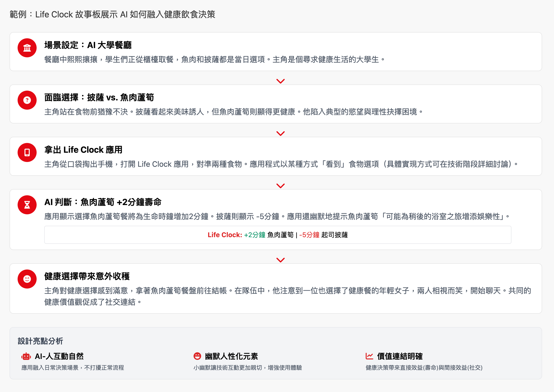The width and height of the screenshot is (554, 392).
Task: Click the laughing face icon beside 幽默人性化元素
Action: point(197,356)
